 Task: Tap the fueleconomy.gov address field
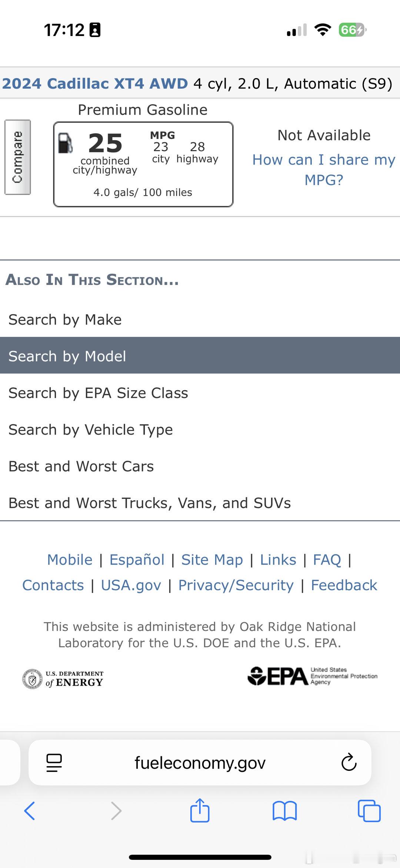tap(200, 762)
